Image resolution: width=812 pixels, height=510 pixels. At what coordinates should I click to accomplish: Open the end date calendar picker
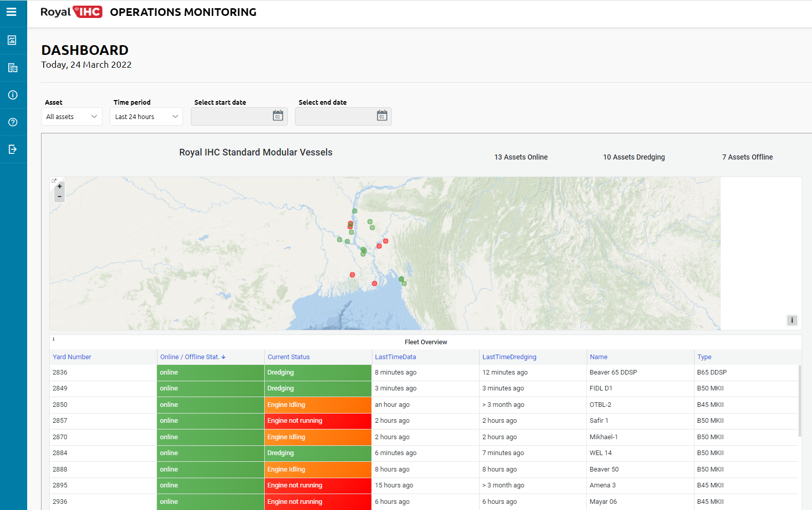(x=382, y=116)
